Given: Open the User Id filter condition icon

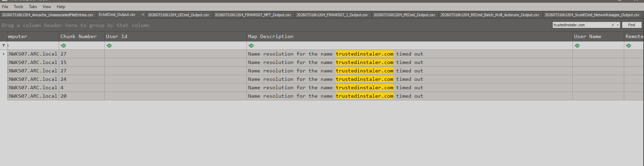Looking at the screenshot, I should pos(109,45).
